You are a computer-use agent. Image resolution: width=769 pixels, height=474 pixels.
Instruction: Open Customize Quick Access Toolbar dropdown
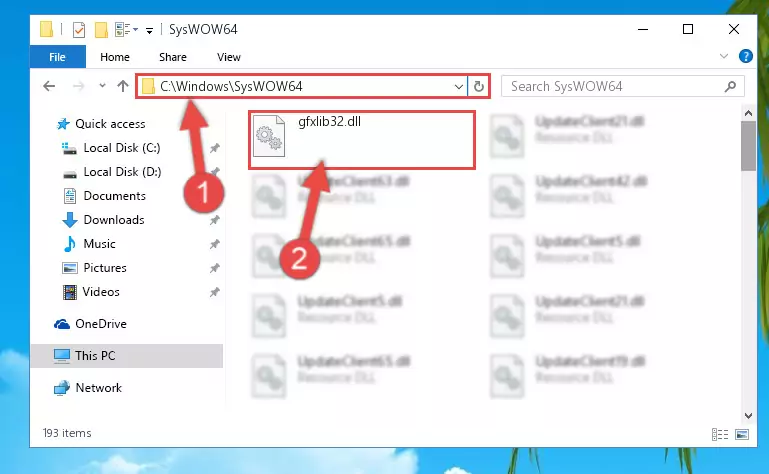tap(149, 30)
